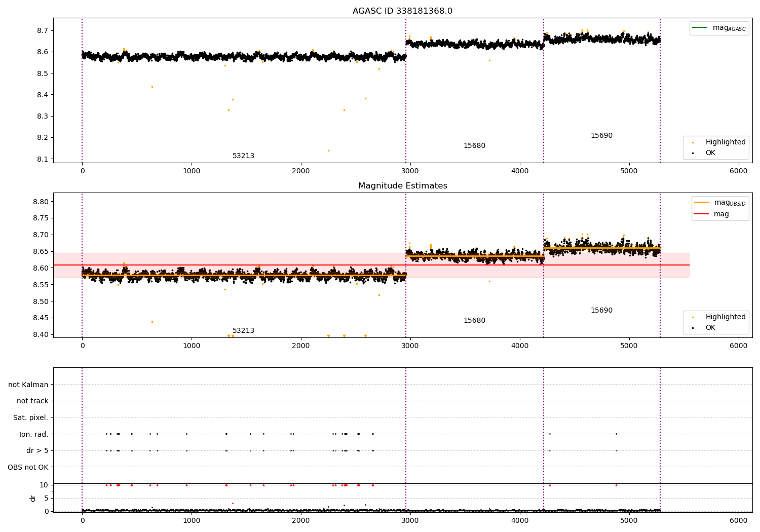The image size is (760, 532).
Task: Click the dr axis tick label 5
Action: click(x=46, y=498)
